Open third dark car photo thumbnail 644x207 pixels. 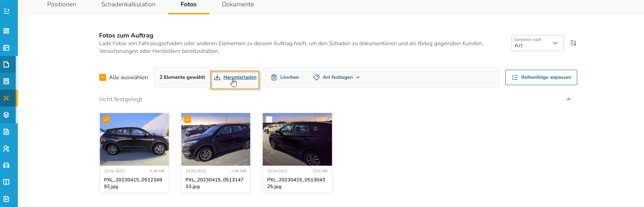297,139
